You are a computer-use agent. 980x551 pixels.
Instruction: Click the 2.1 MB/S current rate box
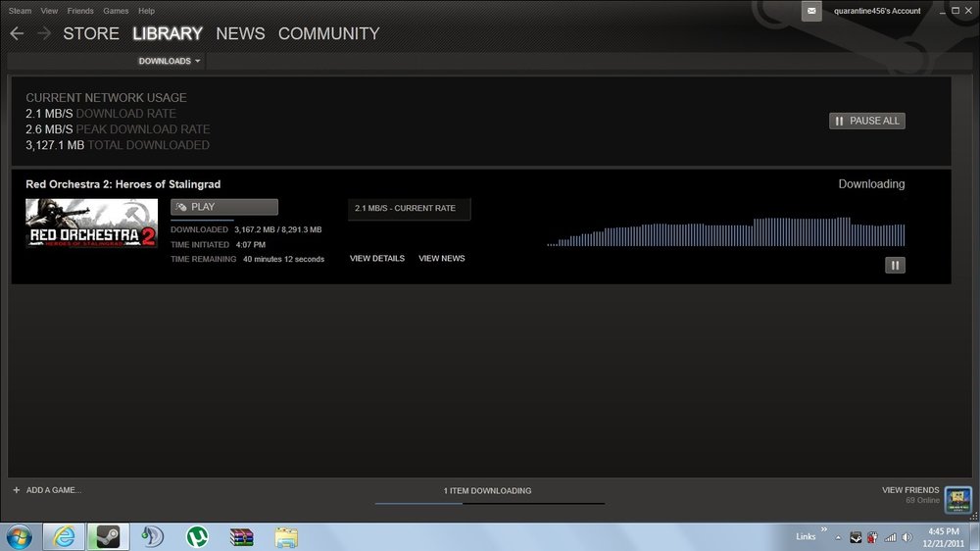410,208
